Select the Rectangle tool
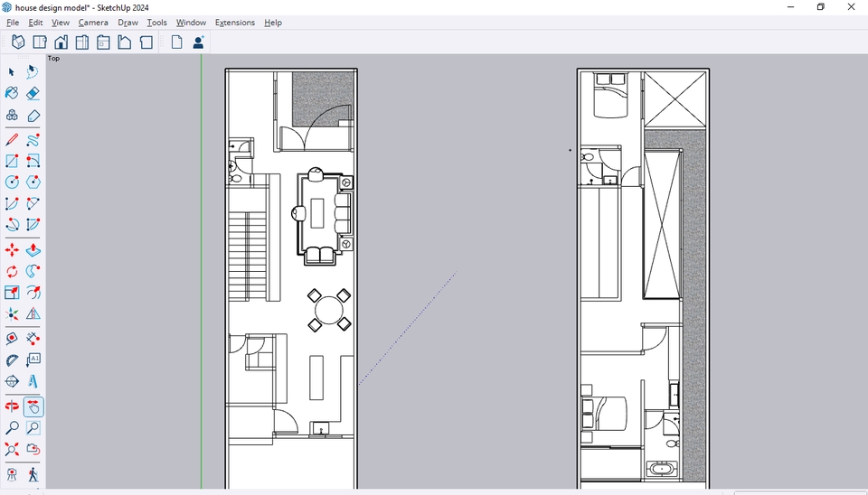 click(x=12, y=161)
